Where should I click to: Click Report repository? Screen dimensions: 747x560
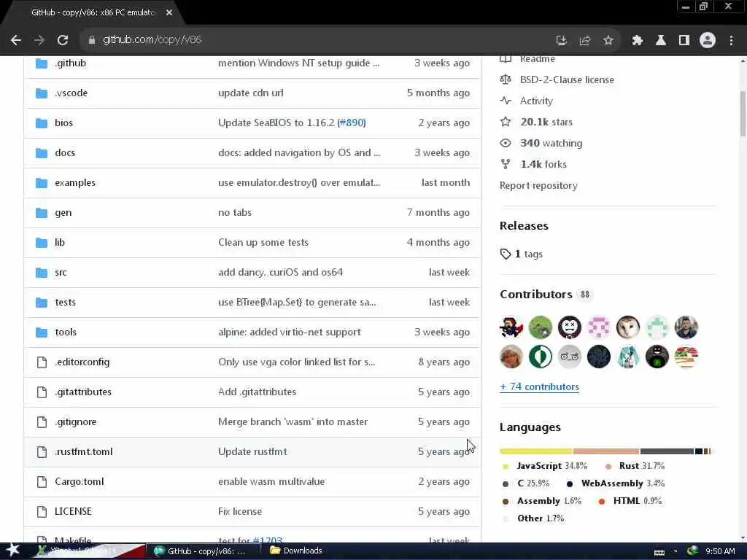[x=538, y=186]
